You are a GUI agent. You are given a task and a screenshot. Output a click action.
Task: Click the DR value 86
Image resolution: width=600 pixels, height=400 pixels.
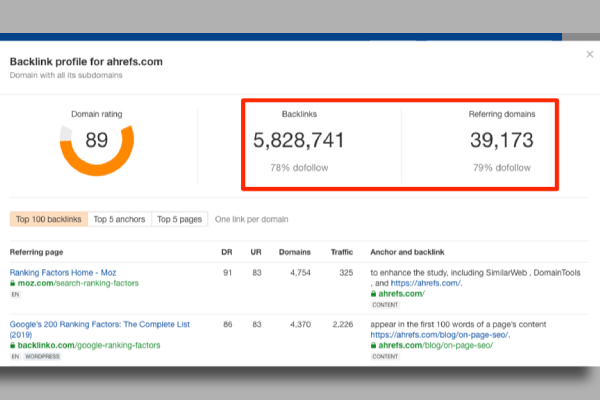(x=228, y=325)
